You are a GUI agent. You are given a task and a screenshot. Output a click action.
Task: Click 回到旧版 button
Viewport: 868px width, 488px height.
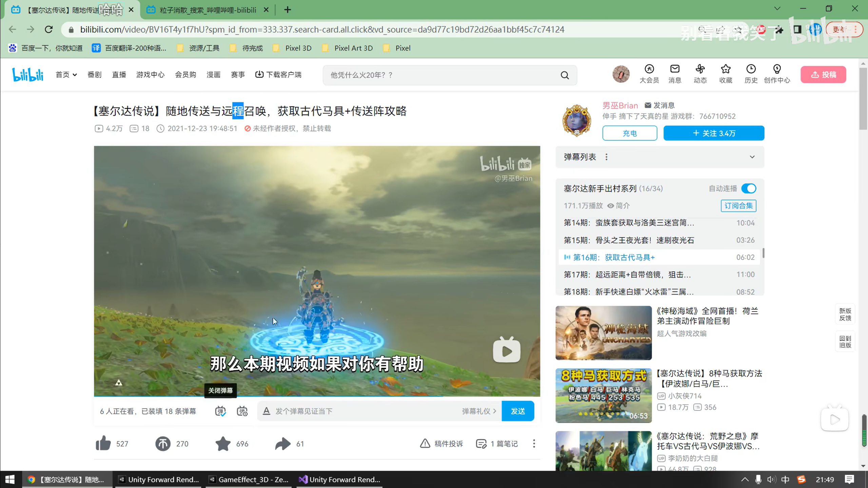click(845, 342)
